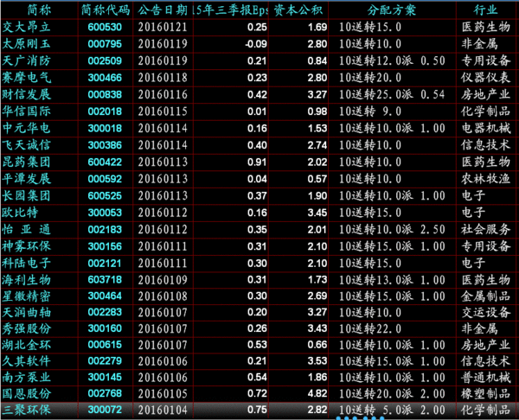Click announcement date 20160104
The height and width of the screenshot is (420, 519).
[163, 410]
